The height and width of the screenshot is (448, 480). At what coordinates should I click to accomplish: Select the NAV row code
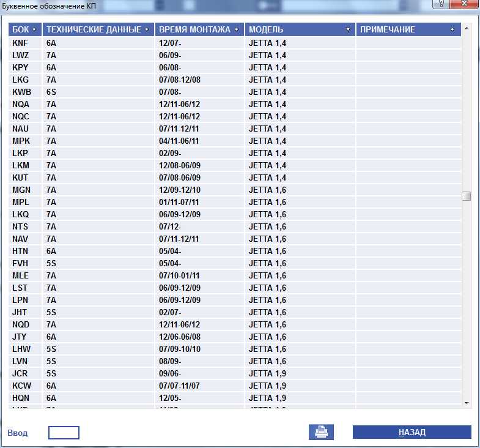point(20,239)
